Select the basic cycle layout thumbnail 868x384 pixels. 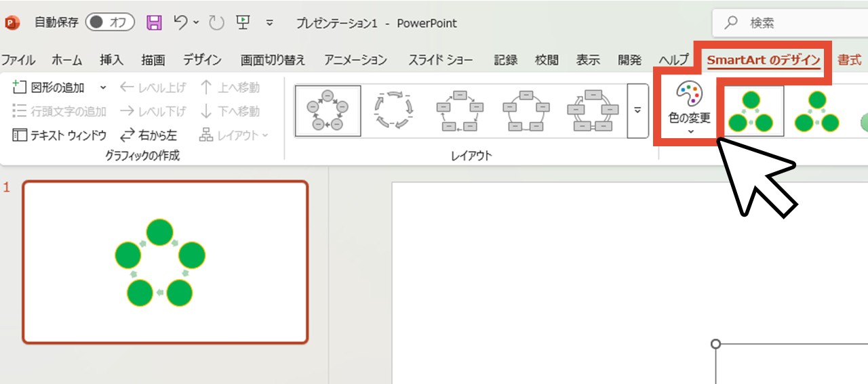(328, 111)
